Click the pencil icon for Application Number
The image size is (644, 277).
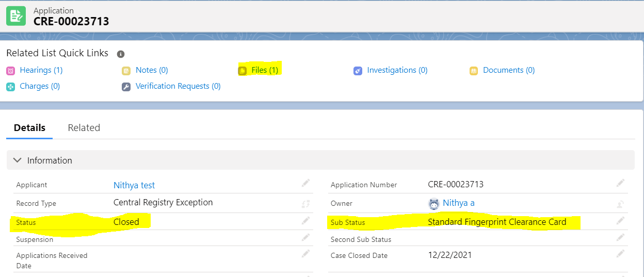coord(620,183)
